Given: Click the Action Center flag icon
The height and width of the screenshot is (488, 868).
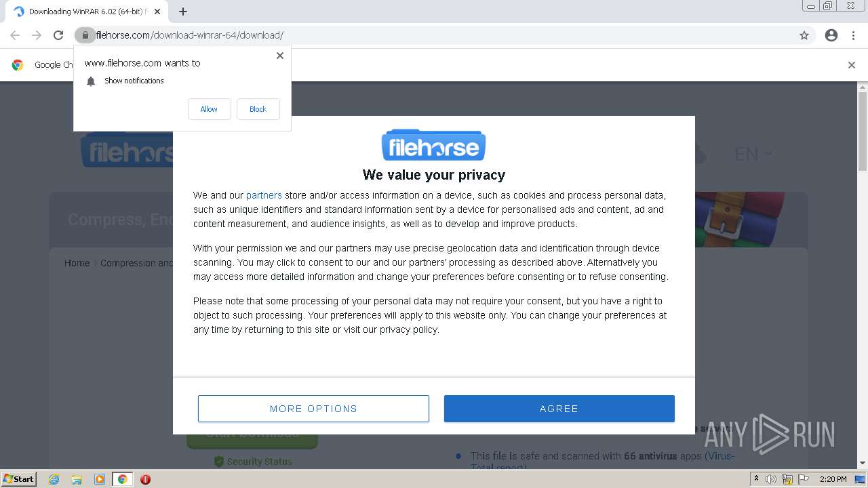Looking at the screenshot, I should coord(804,479).
